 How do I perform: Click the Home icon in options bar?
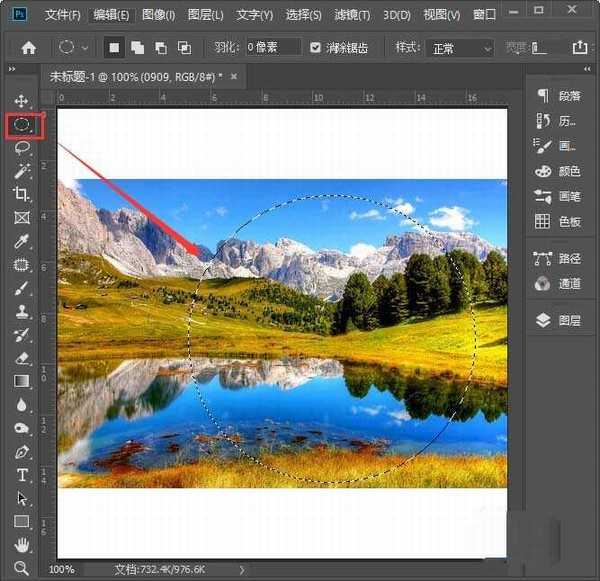tap(28, 48)
